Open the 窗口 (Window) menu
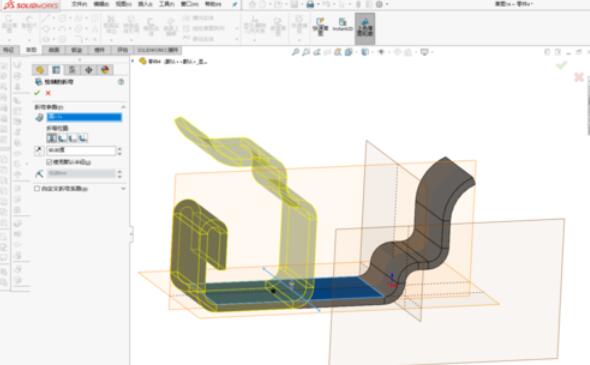 click(189, 4)
